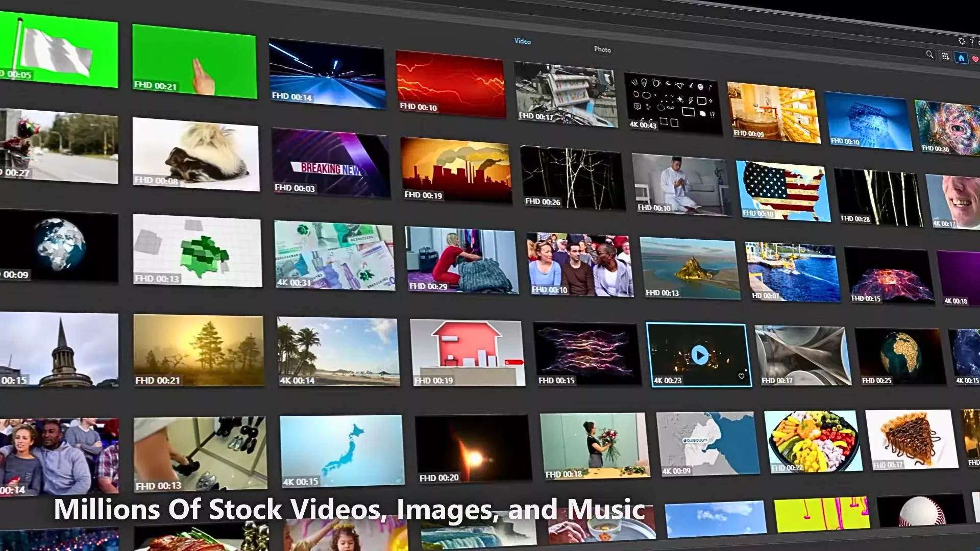Open help via the question mark icon

coord(971,42)
